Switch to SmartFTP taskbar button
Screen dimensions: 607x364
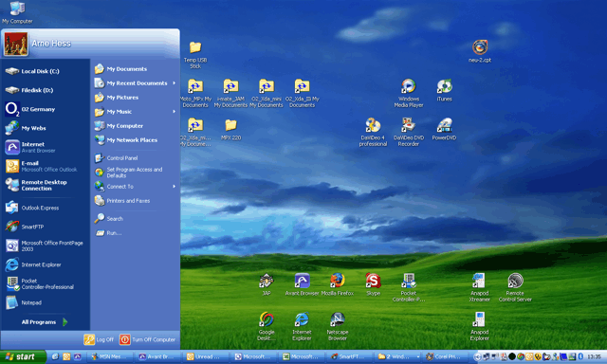click(350, 356)
